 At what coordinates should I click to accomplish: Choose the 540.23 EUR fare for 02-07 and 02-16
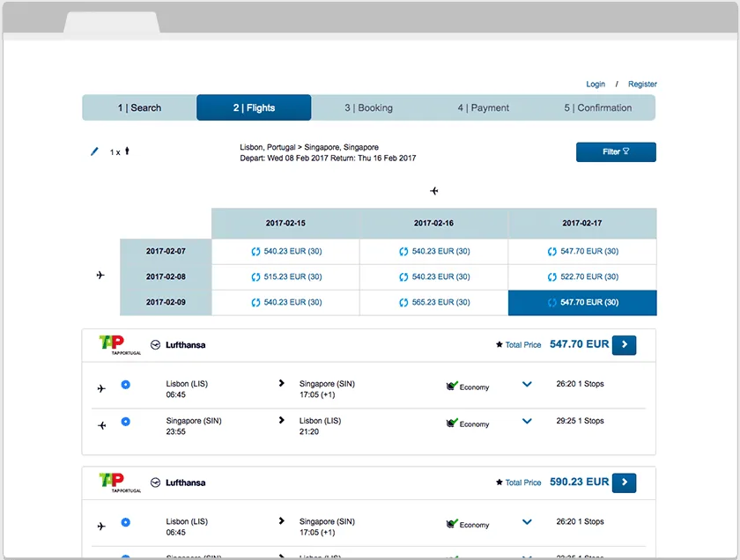[434, 252]
